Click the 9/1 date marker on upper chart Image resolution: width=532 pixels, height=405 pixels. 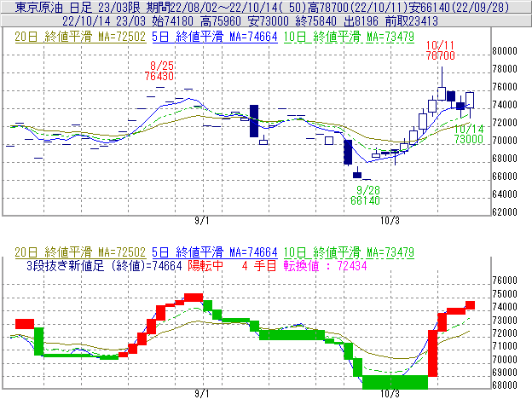click(201, 221)
